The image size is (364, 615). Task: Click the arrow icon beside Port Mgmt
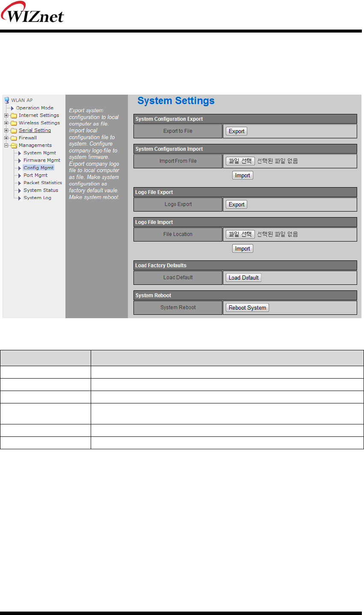[20, 175]
